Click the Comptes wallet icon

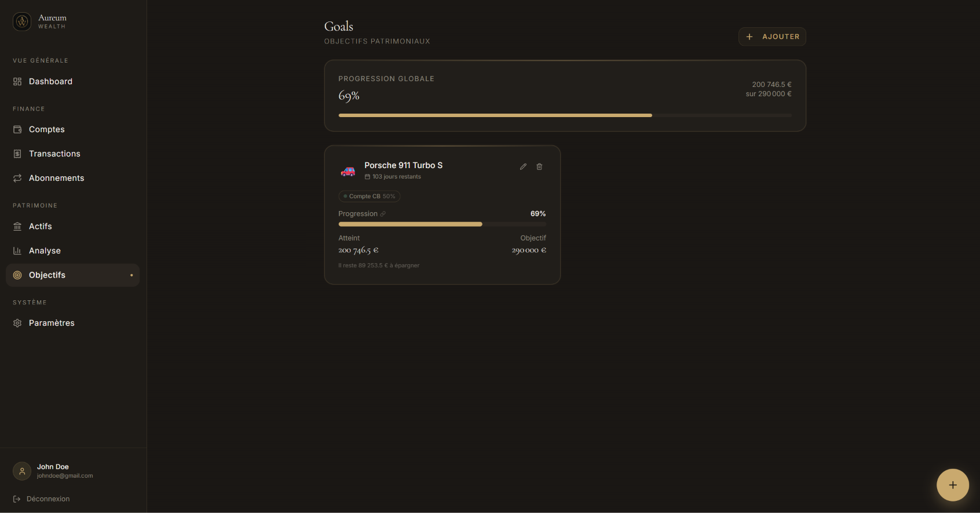coord(17,129)
